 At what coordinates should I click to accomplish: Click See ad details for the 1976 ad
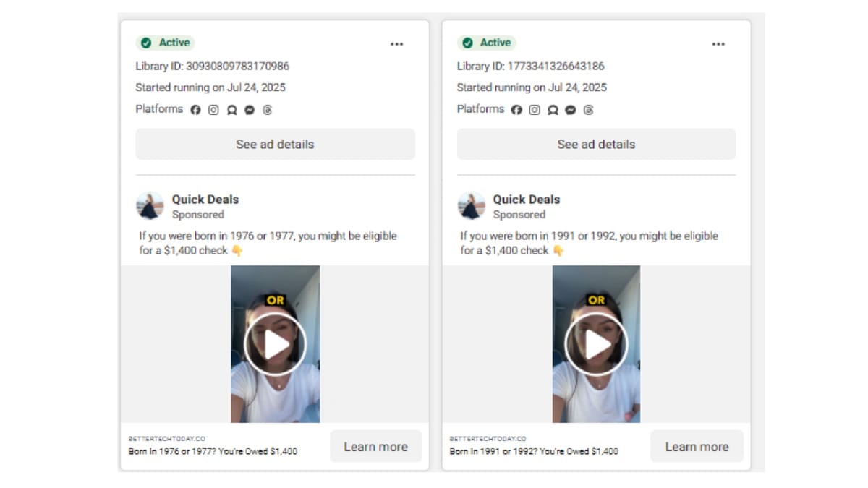pos(275,144)
